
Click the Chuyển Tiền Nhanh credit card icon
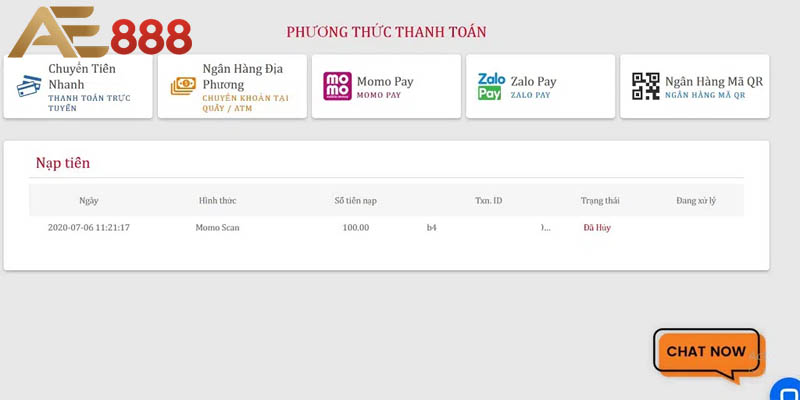[x=29, y=86]
